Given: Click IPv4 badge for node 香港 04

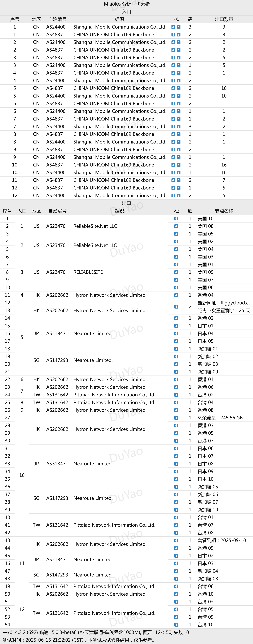Looking at the screenshot, I should [176, 295].
